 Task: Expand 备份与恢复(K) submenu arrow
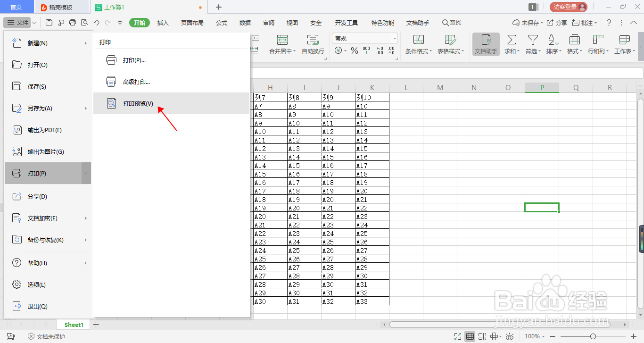(x=86, y=240)
